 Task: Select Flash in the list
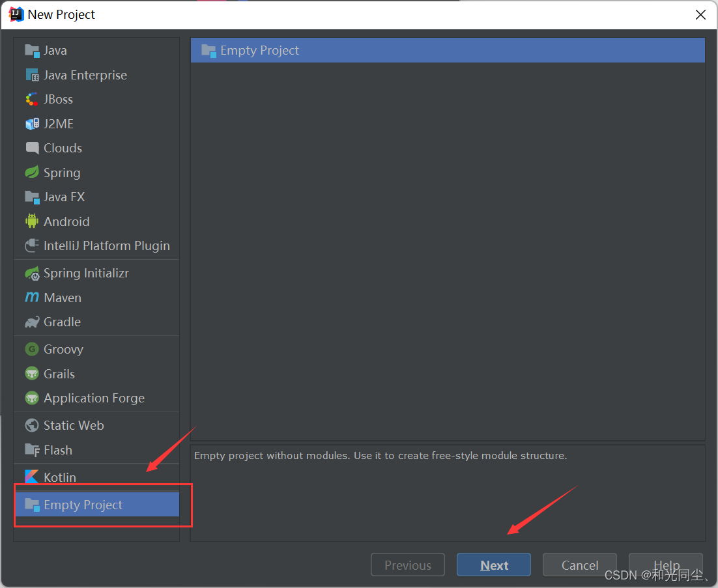[96, 450]
